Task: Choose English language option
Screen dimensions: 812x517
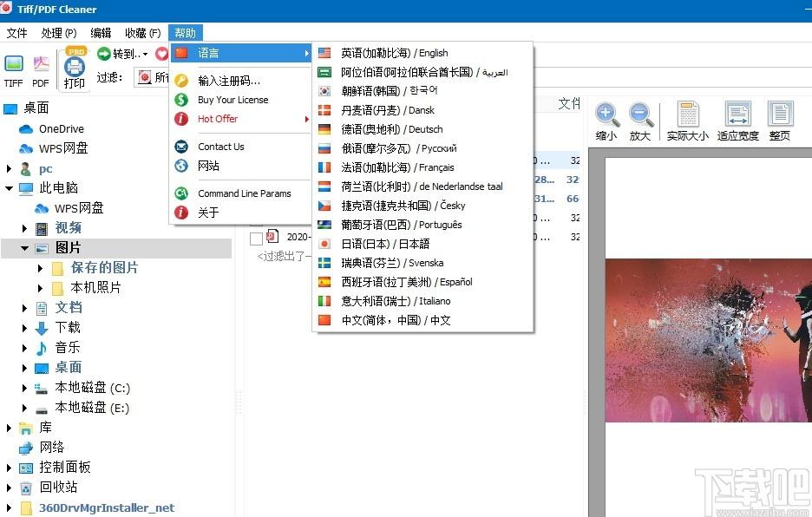Action: [x=422, y=53]
